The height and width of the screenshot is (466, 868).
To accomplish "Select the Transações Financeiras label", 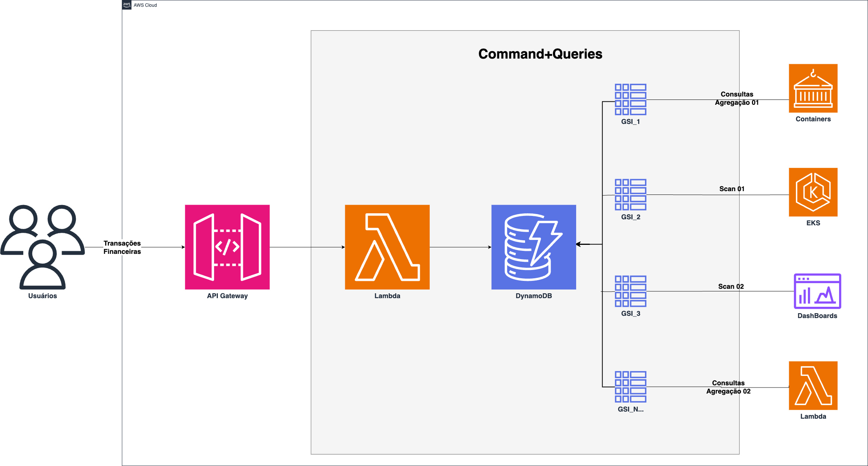I will point(122,247).
